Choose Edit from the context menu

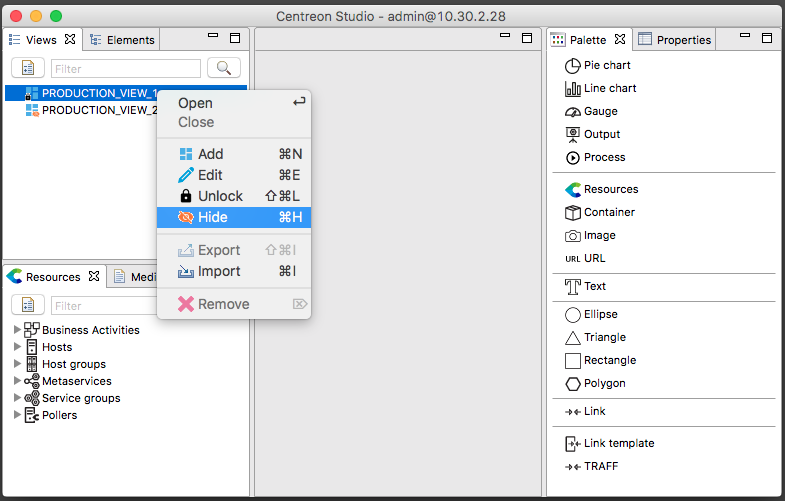[234, 175]
